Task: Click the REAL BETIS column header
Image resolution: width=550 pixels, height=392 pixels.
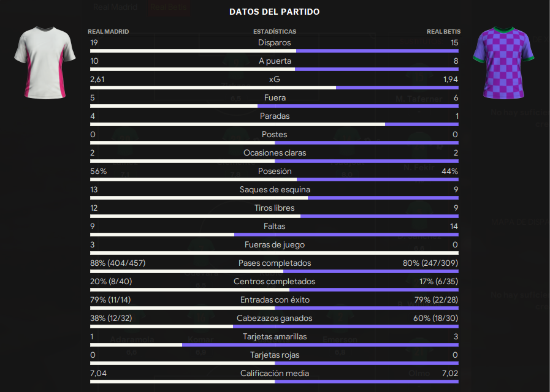Action: pos(443,31)
